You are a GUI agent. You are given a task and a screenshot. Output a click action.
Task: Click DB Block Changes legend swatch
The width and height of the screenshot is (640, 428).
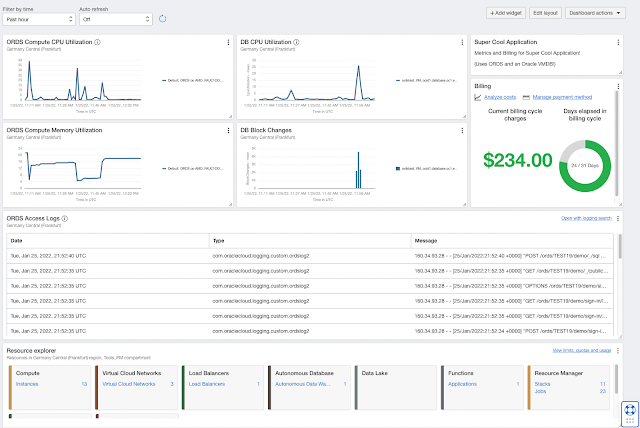click(x=398, y=169)
